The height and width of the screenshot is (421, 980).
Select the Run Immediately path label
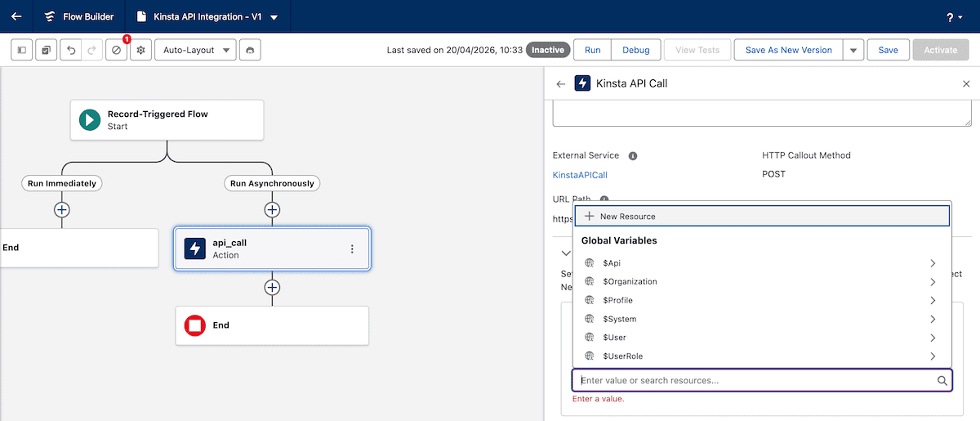(x=62, y=183)
